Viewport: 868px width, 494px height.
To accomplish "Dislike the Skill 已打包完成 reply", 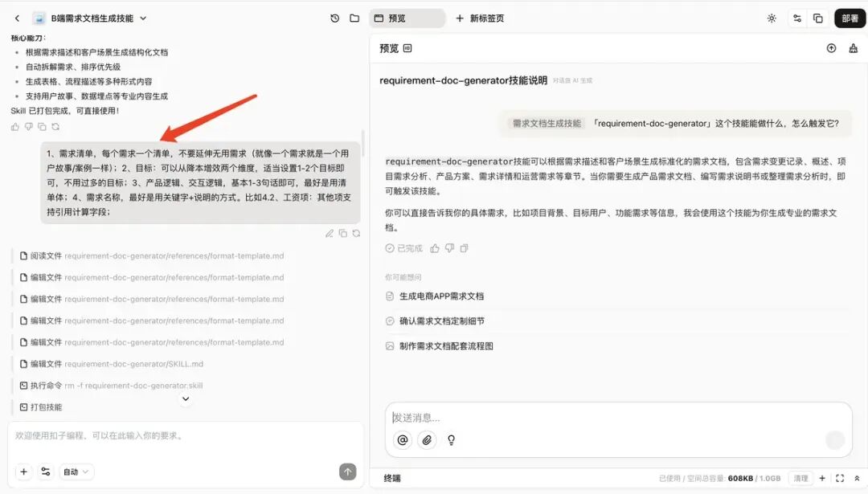I will (29, 127).
